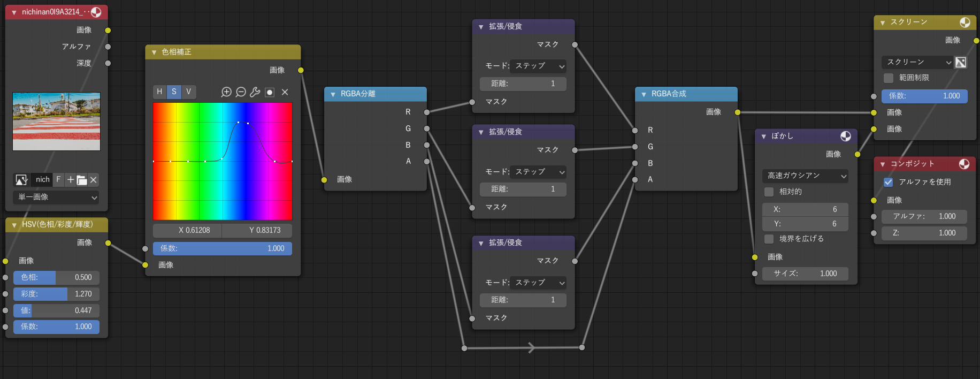Image resolution: width=980 pixels, height=379 pixels.
Task: Open モード dropdown of 拡張/侵食 node feeding B
Action: click(x=538, y=283)
